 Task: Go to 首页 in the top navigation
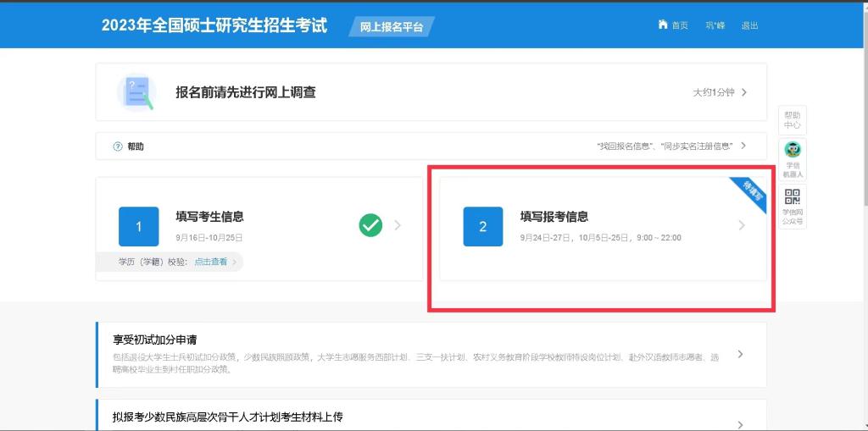click(x=680, y=25)
